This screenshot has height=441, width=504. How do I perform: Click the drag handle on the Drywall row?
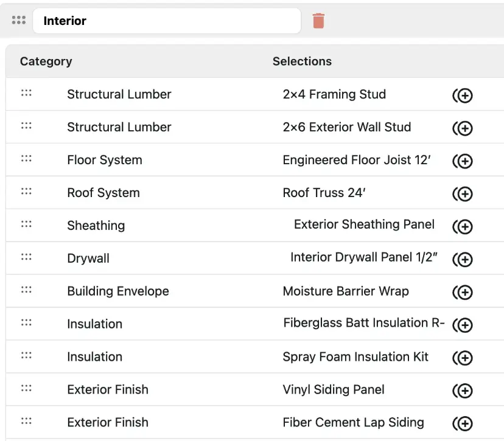[26, 258]
